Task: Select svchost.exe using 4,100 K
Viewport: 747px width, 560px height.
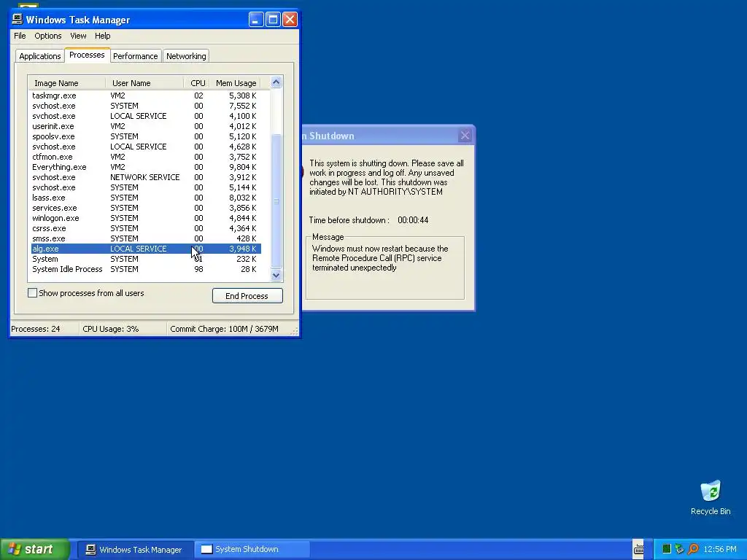Action: coord(146,116)
